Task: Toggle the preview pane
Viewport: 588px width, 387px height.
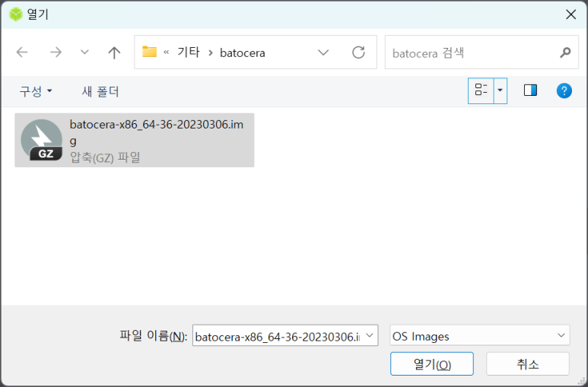Action: (530, 90)
